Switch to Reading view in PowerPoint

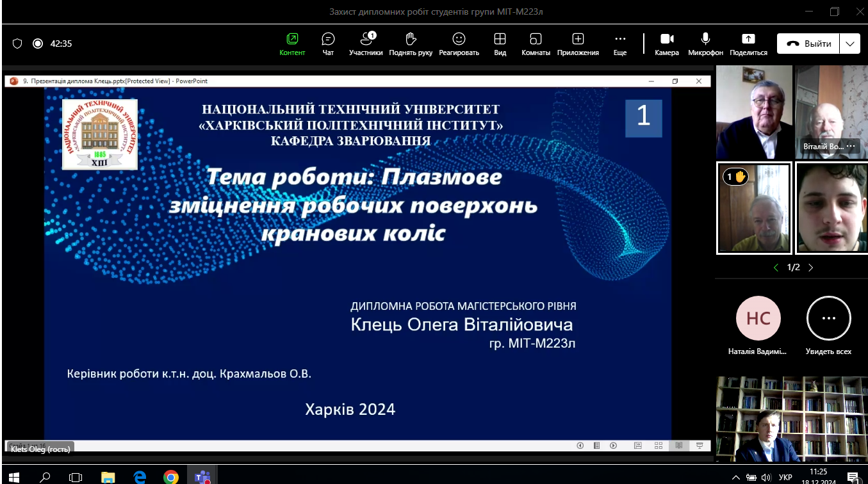coord(679,446)
